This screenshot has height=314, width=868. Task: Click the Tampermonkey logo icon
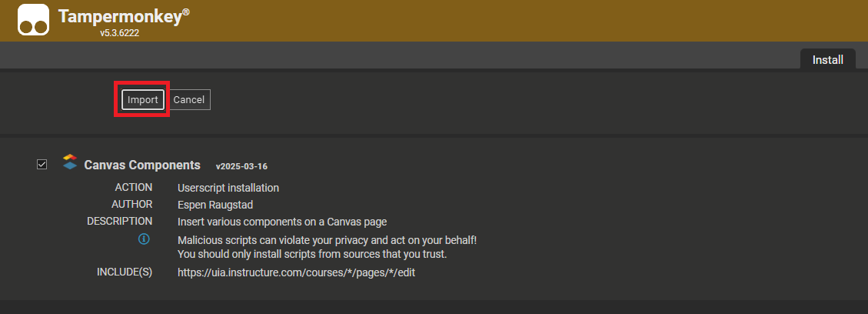point(33,20)
